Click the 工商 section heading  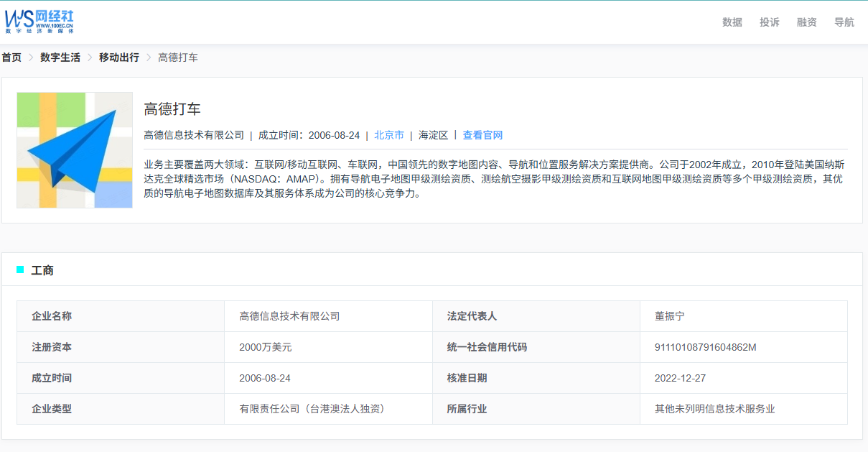[x=42, y=270]
